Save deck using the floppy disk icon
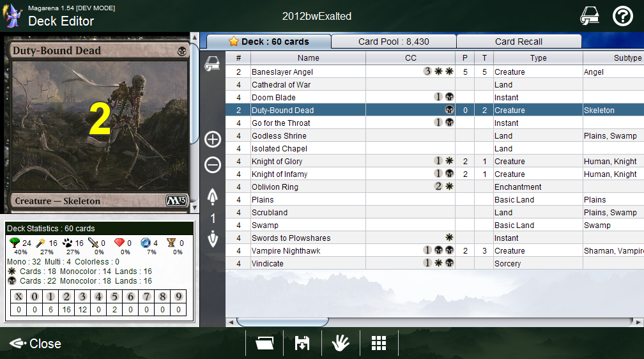 tap(302, 344)
